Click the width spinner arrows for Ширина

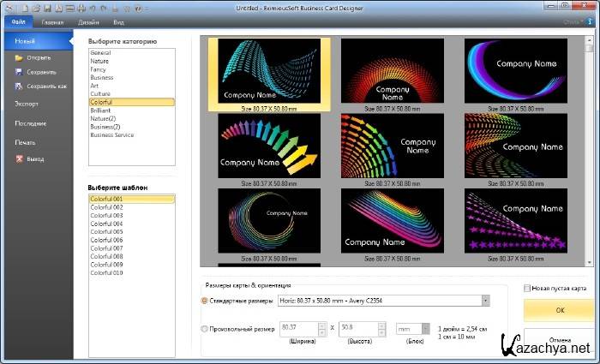point(323,328)
